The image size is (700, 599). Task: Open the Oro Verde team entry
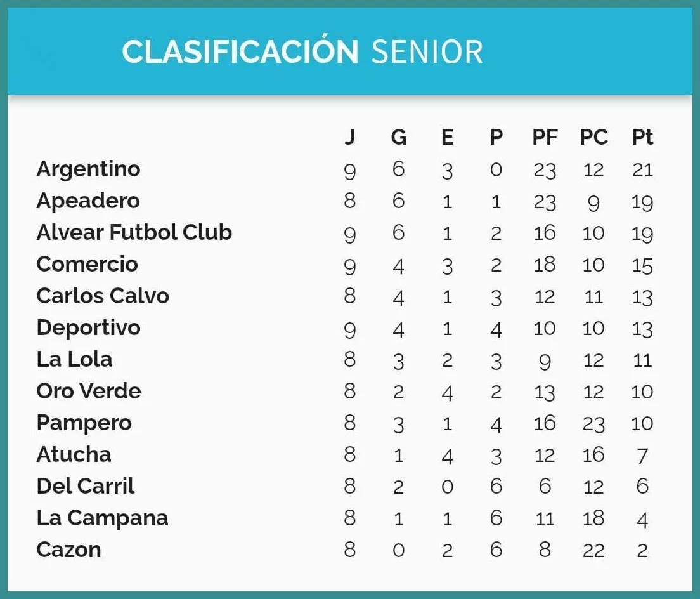(x=88, y=392)
